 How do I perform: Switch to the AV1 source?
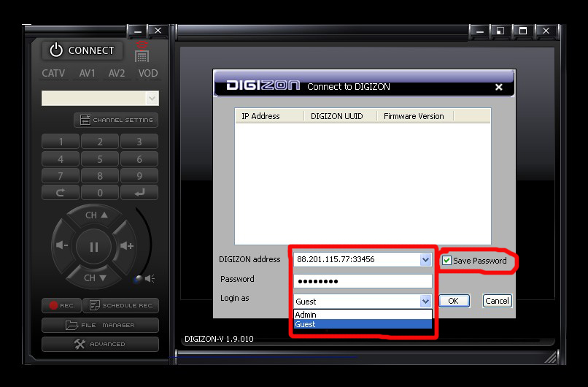tap(87, 73)
